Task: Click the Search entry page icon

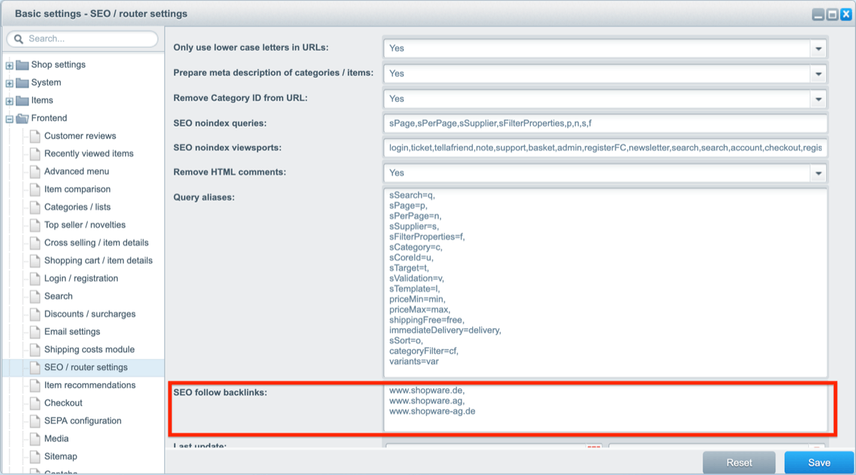Action: tap(35, 296)
